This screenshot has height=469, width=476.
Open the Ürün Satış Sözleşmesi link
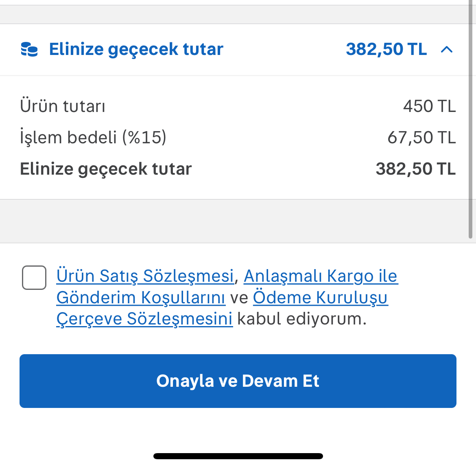point(145,276)
